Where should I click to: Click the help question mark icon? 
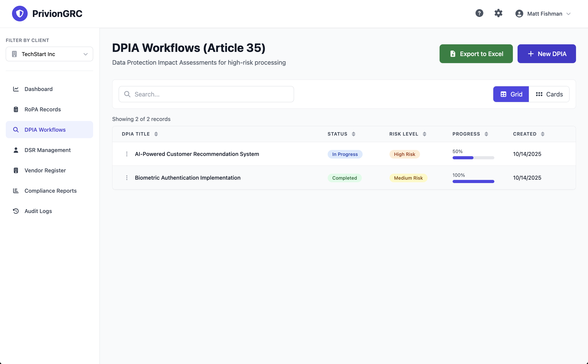[x=479, y=13]
